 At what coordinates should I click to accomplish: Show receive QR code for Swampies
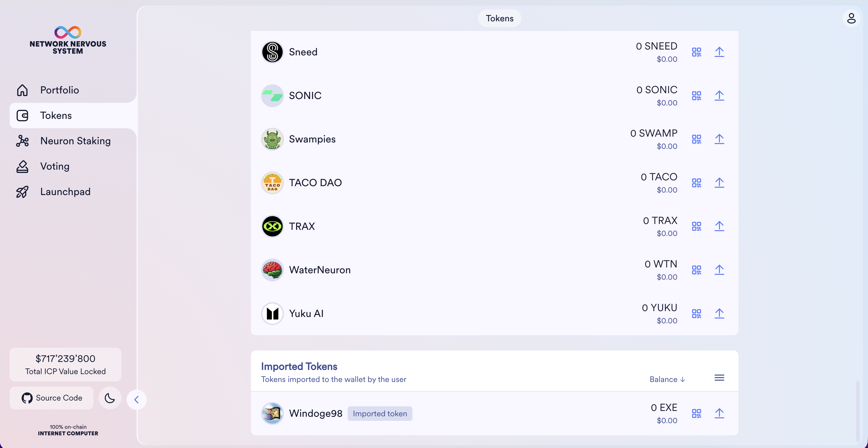coord(696,139)
